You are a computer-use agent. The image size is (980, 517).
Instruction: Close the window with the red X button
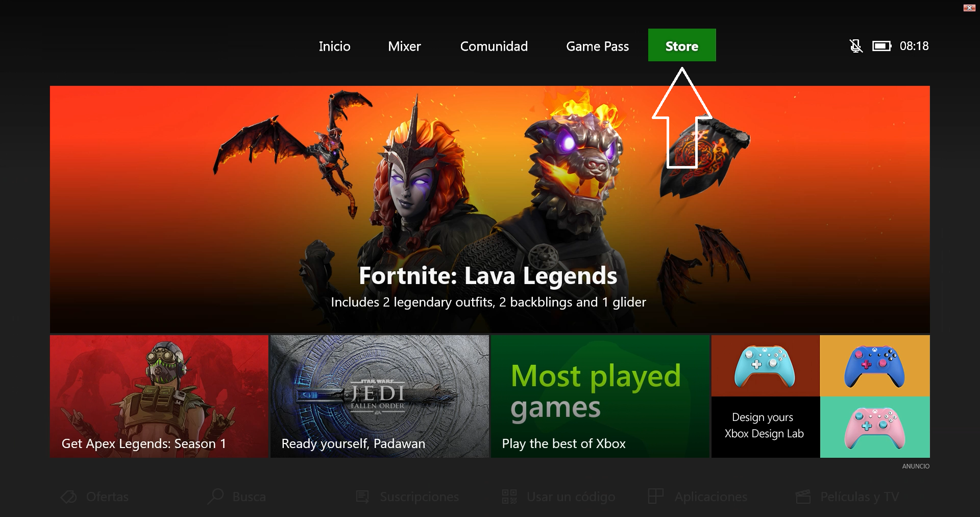tap(969, 8)
